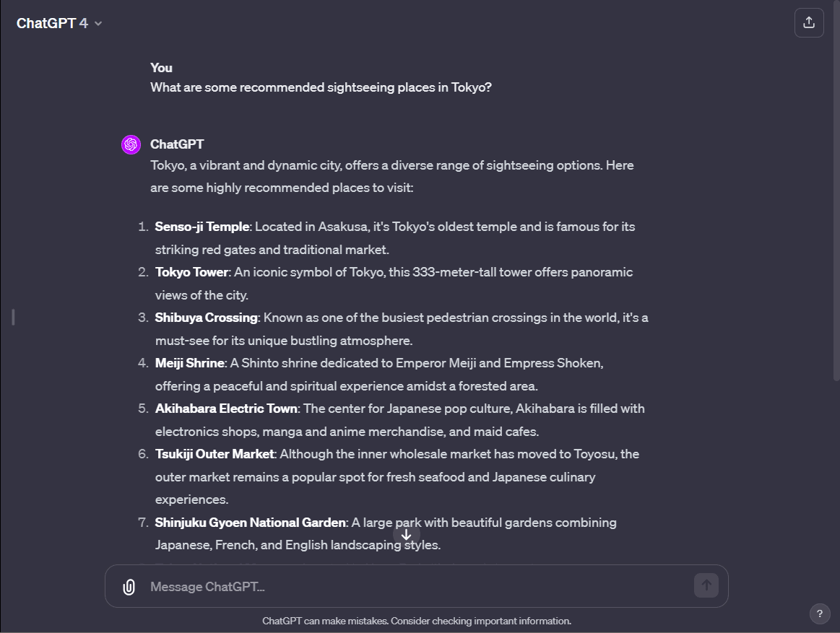Viewport: 840px width, 633px height.
Task: Click the disclaimer text about ChatGPT mistakes
Action: click(x=417, y=620)
